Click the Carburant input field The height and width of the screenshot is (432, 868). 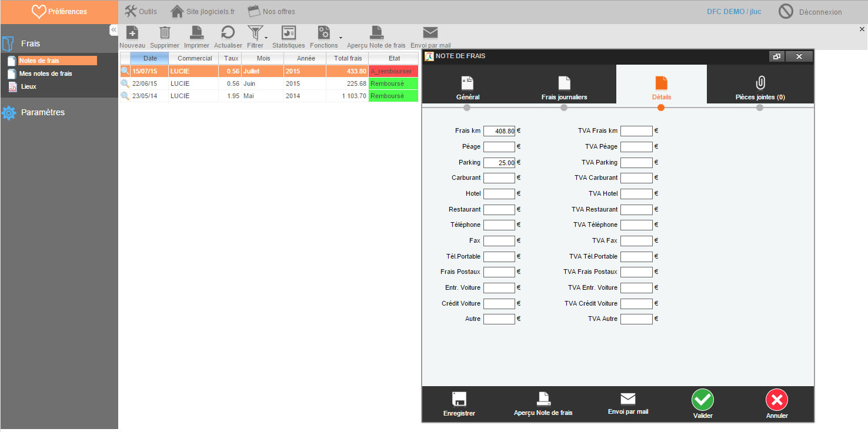(499, 178)
